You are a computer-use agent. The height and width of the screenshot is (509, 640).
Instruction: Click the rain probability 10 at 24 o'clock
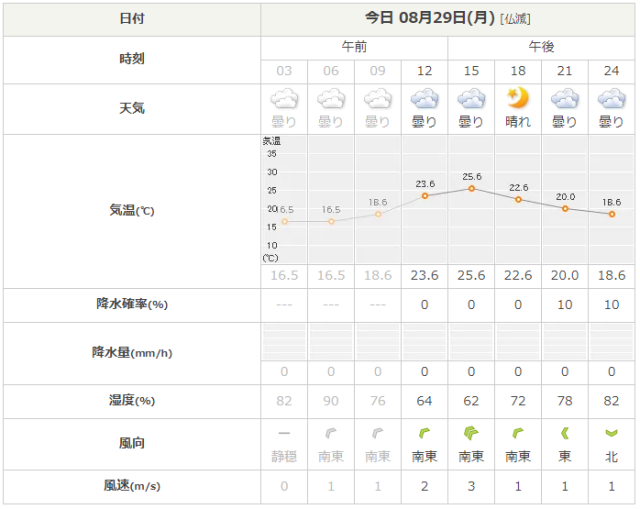(611, 305)
